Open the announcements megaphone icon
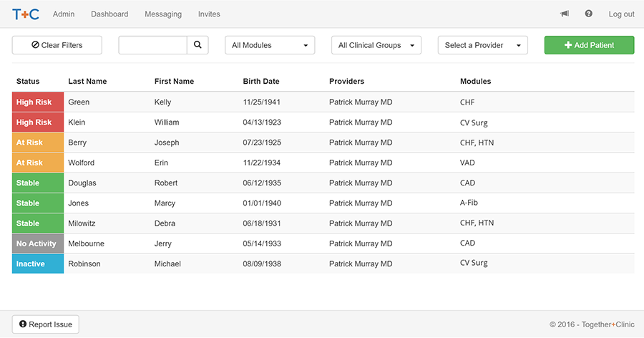Viewport: 644px width, 338px height. [x=565, y=14]
